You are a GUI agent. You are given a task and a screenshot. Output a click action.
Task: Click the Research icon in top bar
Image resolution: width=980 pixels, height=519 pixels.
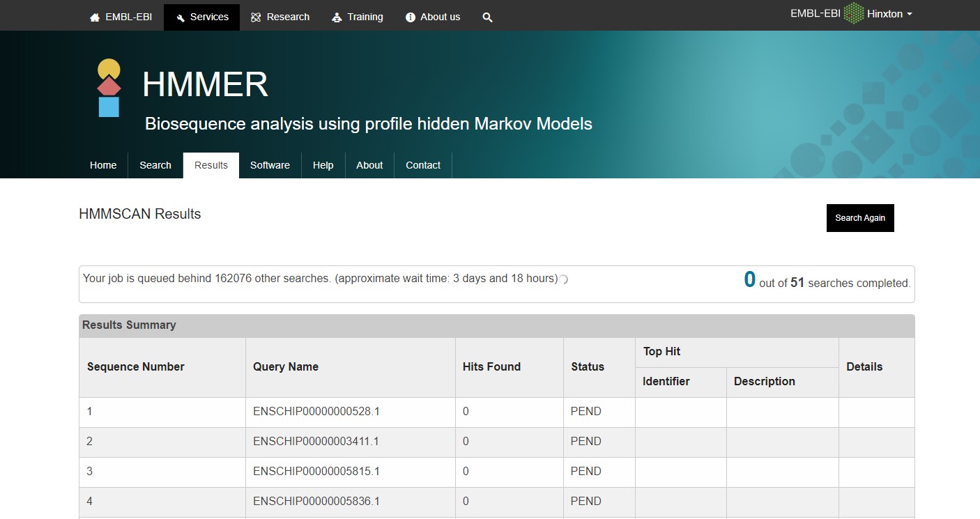click(x=256, y=17)
